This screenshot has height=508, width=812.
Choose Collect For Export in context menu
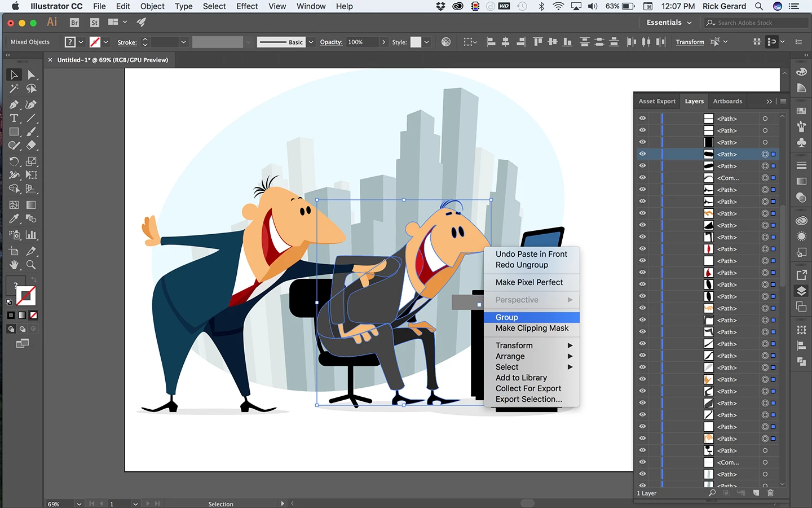click(x=532, y=388)
